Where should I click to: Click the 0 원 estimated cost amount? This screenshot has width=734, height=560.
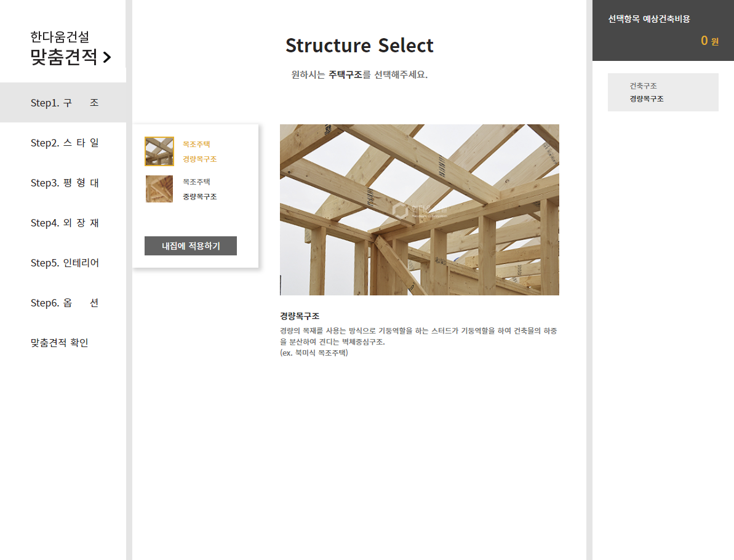click(x=709, y=41)
